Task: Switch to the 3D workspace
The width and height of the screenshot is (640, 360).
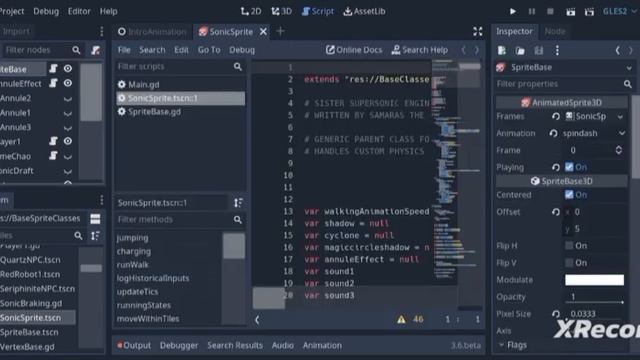Action: tap(281, 11)
